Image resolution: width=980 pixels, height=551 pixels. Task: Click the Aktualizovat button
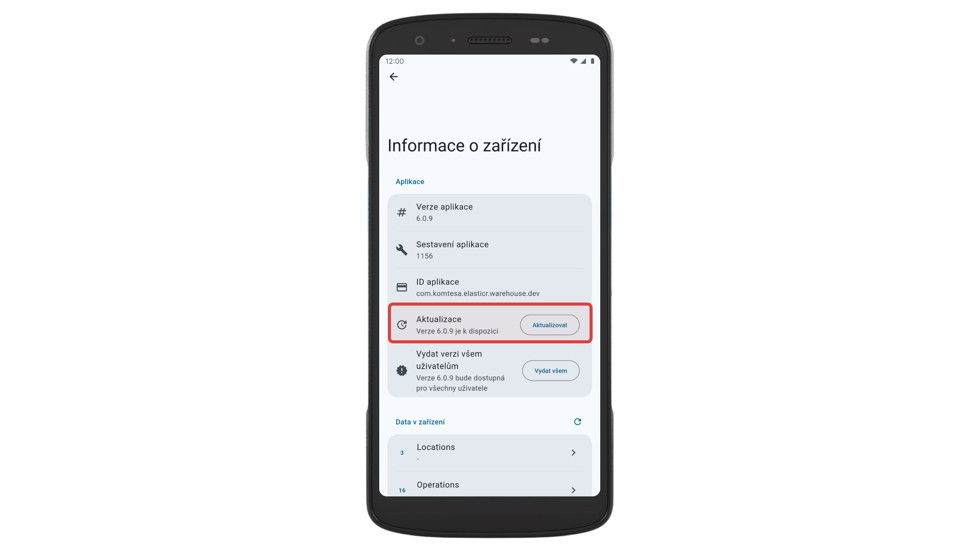550,325
